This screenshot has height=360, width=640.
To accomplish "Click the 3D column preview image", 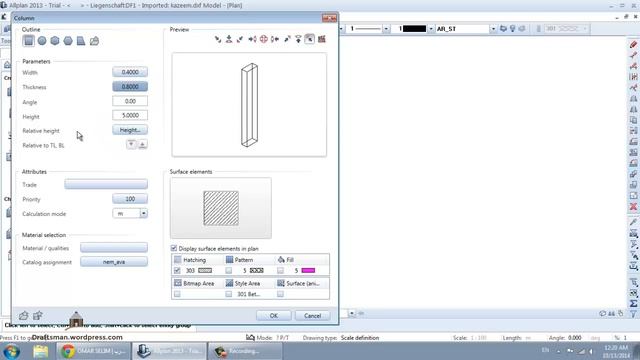I will pyautogui.click(x=249, y=104).
